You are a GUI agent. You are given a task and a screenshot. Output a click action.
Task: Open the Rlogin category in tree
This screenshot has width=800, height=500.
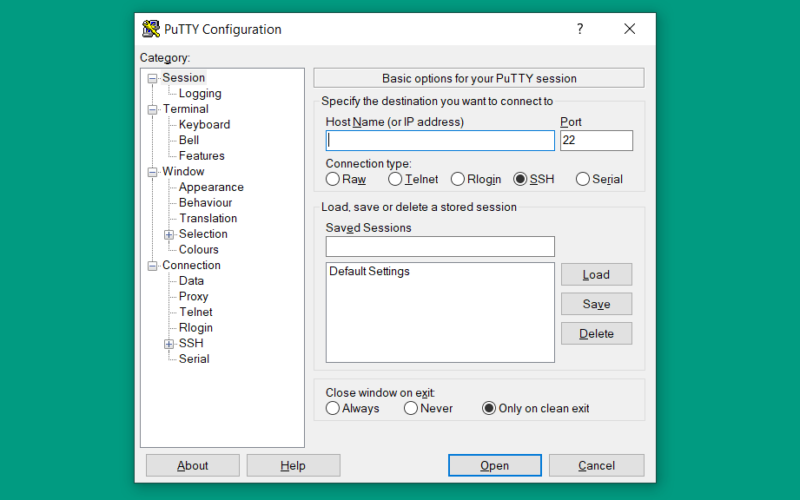point(196,328)
